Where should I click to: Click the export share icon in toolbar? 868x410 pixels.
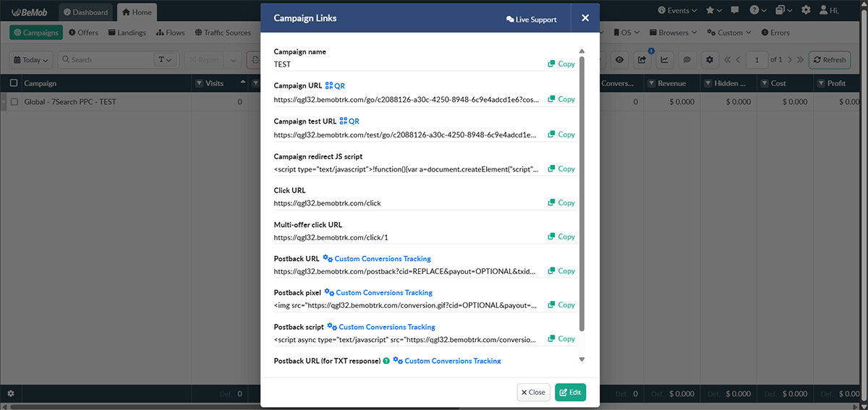[642, 60]
